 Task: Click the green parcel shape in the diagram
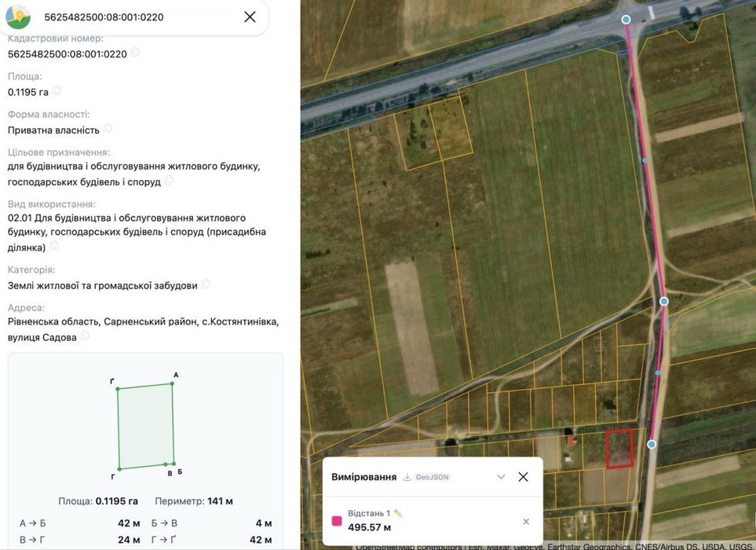point(146,427)
